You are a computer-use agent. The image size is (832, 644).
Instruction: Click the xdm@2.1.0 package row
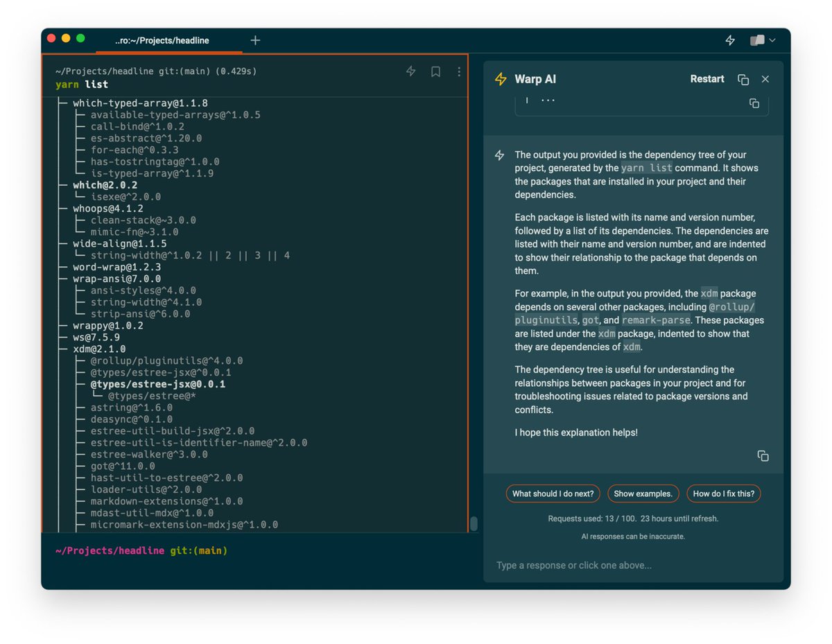tap(99, 349)
